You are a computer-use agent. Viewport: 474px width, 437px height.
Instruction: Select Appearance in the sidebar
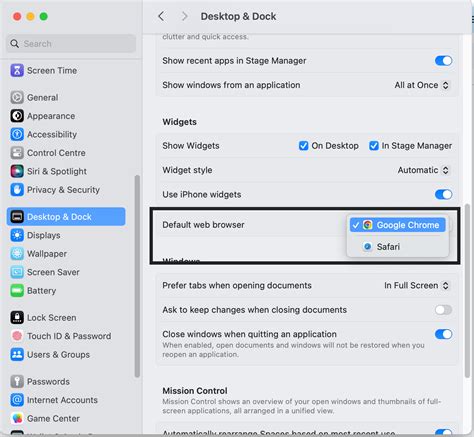[x=66, y=116]
